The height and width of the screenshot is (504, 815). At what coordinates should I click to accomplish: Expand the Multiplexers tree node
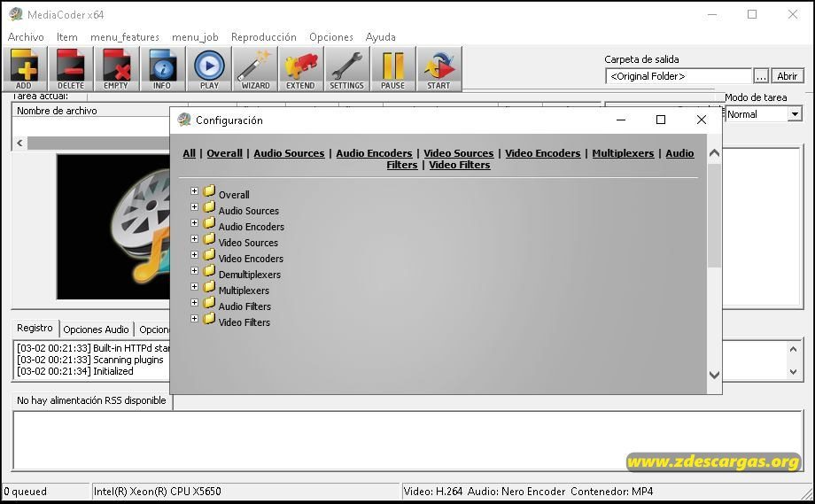point(194,287)
